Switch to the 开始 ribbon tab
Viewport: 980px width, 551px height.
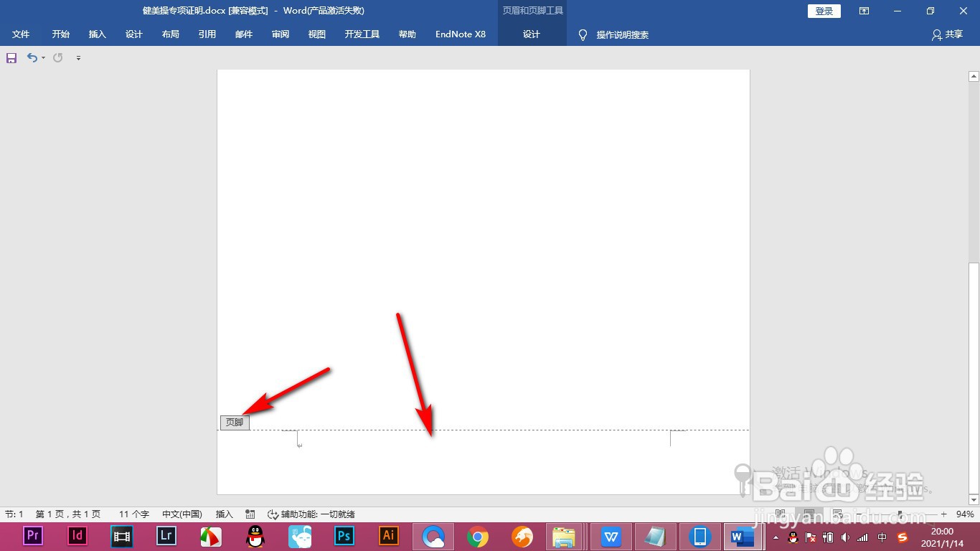[x=61, y=34]
